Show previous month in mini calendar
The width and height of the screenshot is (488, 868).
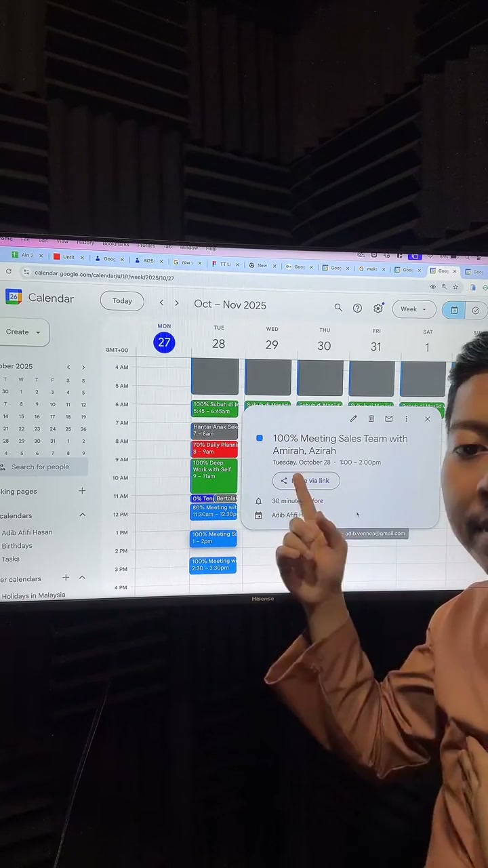click(68, 367)
